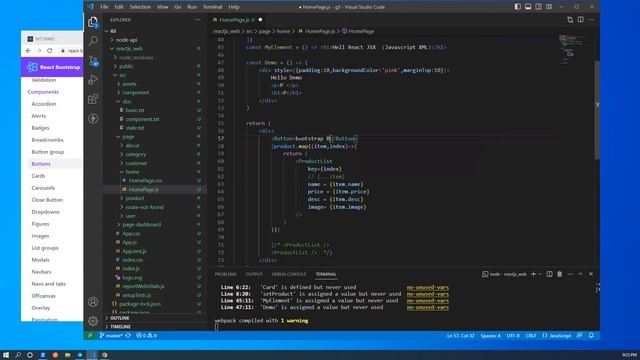Viewport: 640px width, 360px height.
Task: Toggle secondary side bar layout button
Action: tap(539, 7)
